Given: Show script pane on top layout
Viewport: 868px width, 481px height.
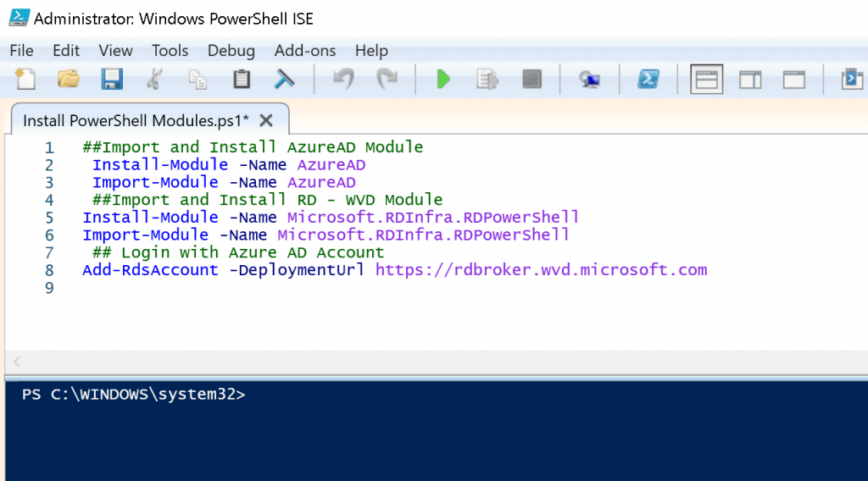Looking at the screenshot, I should (706, 80).
